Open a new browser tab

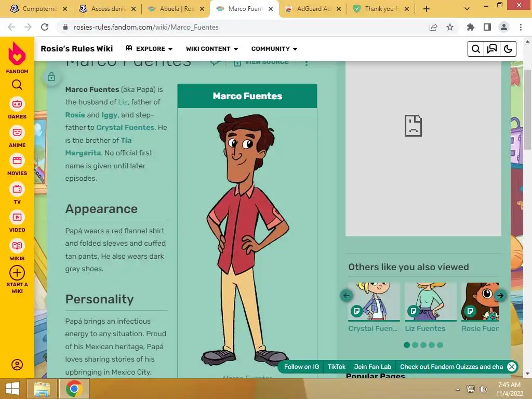point(427,9)
